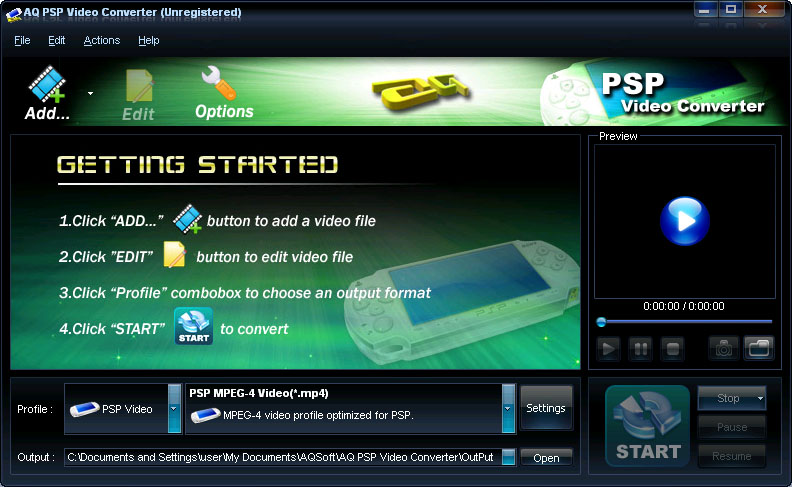
Task: Open the Actions menu
Action: (102, 40)
